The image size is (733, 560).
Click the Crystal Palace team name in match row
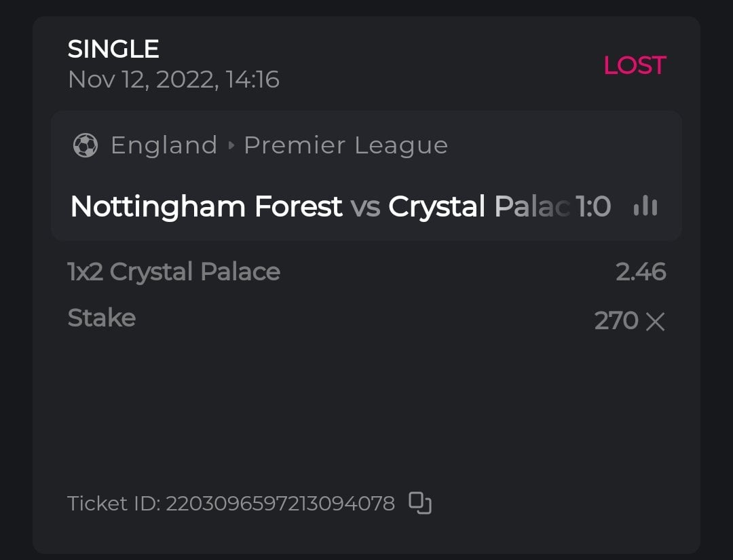point(478,206)
